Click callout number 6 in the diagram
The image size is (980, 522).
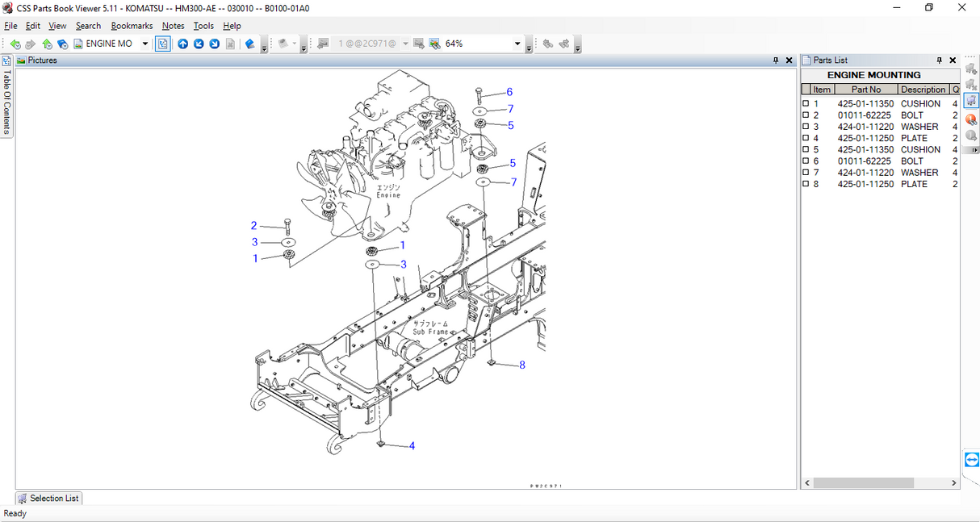(509, 92)
